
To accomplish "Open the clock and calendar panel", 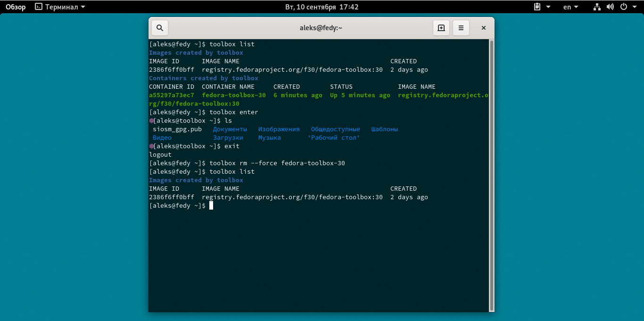I will pos(322,7).
